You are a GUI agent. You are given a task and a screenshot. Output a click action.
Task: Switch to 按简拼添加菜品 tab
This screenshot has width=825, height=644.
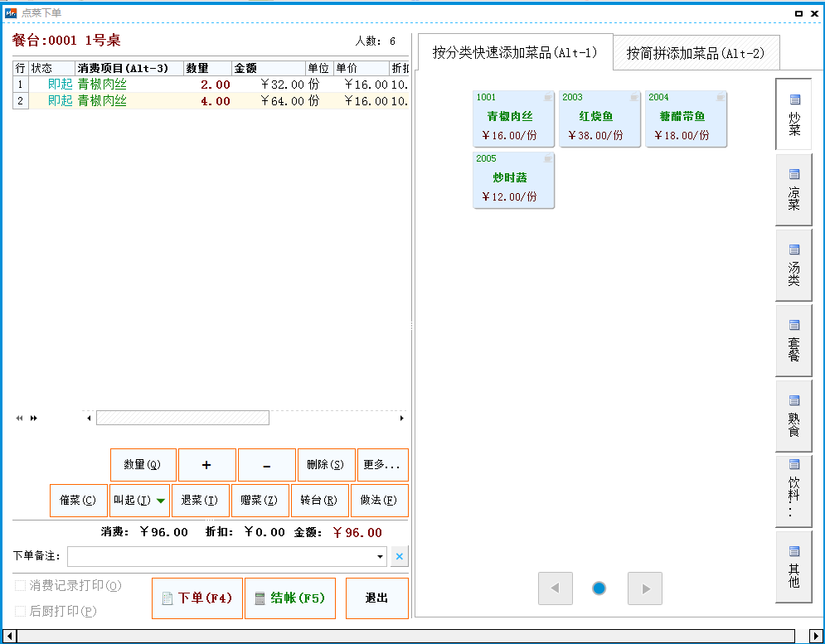pyautogui.click(x=696, y=52)
